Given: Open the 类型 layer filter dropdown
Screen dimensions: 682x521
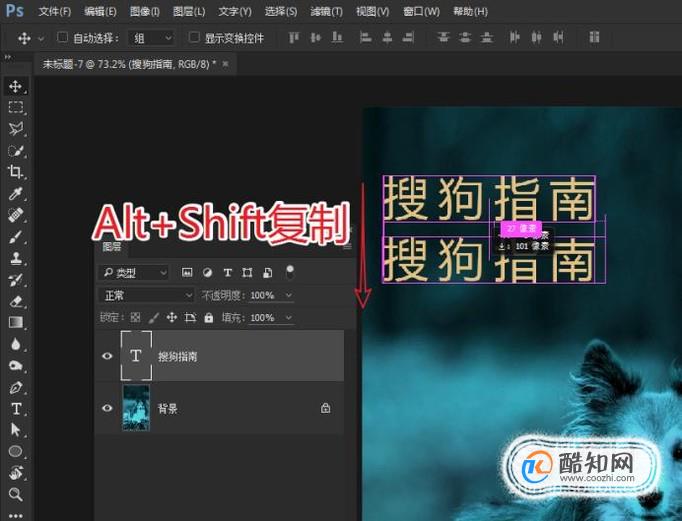Looking at the screenshot, I should tap(133, 273).
